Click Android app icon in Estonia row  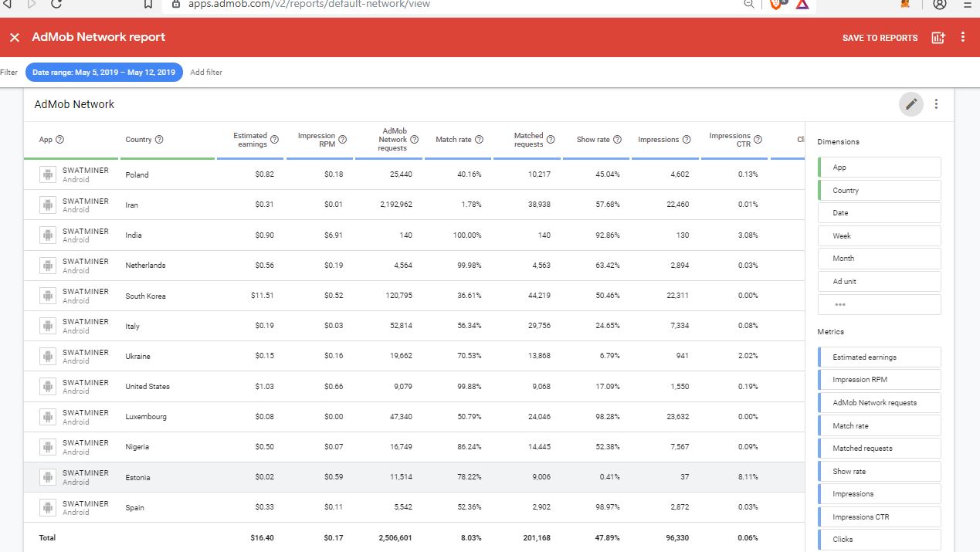pyautogui.click(x=49, y=477)
